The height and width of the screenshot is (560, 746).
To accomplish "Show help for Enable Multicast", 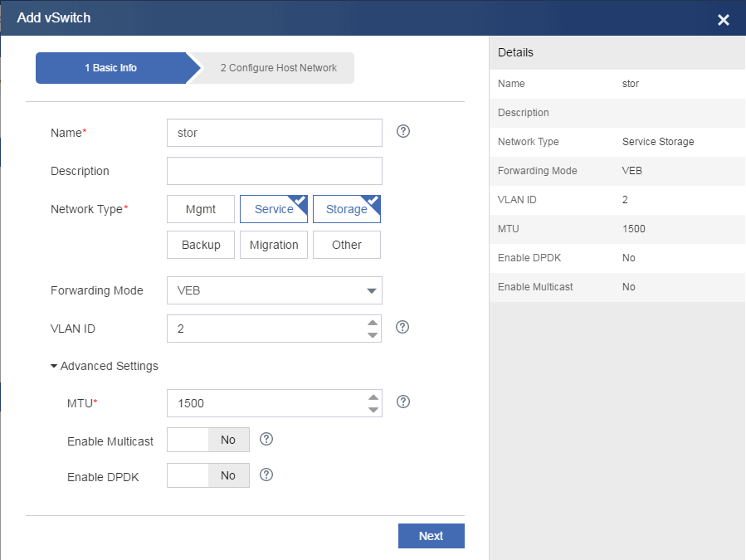I will [266, 439].
